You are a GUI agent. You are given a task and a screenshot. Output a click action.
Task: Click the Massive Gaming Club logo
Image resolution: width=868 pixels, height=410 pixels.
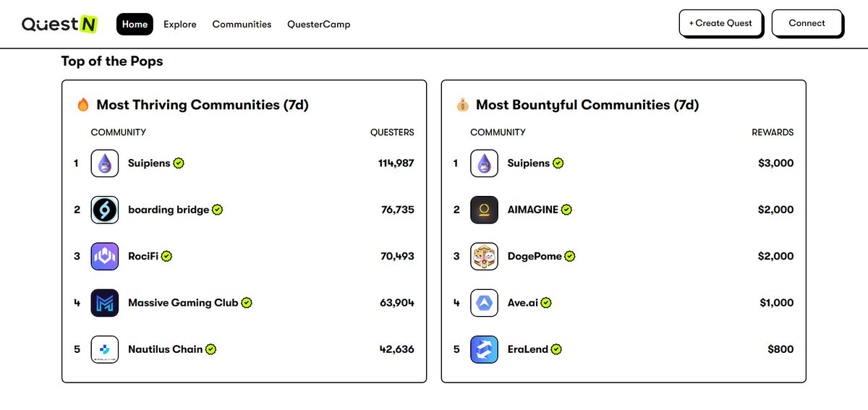click(105, 303)
